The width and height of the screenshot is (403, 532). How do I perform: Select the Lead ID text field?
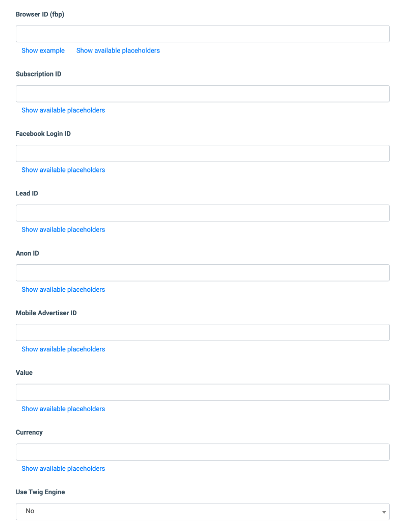point(203,213)
